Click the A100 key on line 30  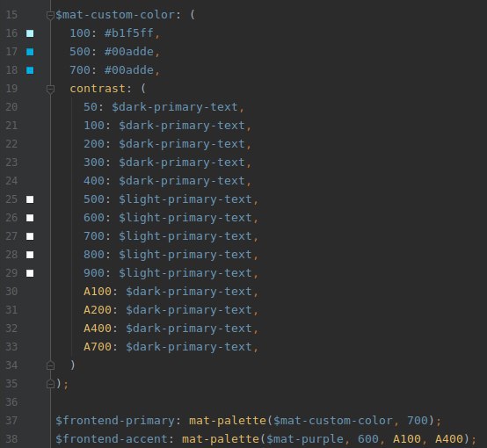pyautogui.click(x=98, y=292)
